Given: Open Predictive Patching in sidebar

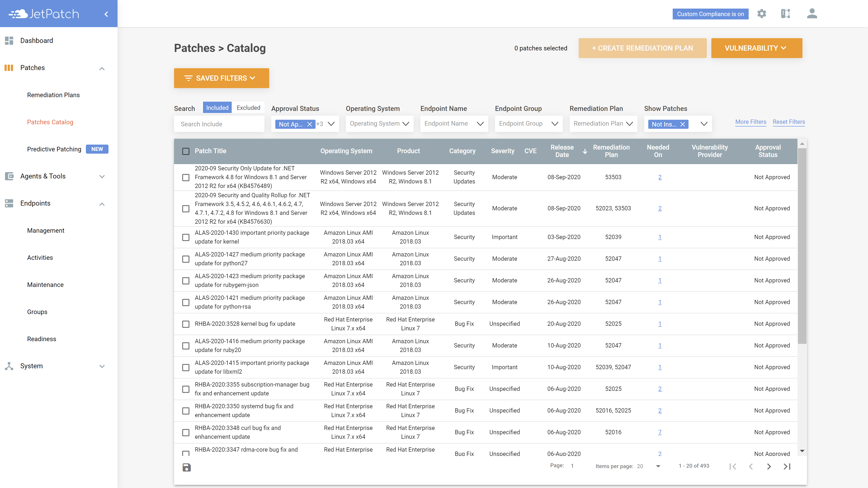Looking at the screenshot, I should (54, 149).
